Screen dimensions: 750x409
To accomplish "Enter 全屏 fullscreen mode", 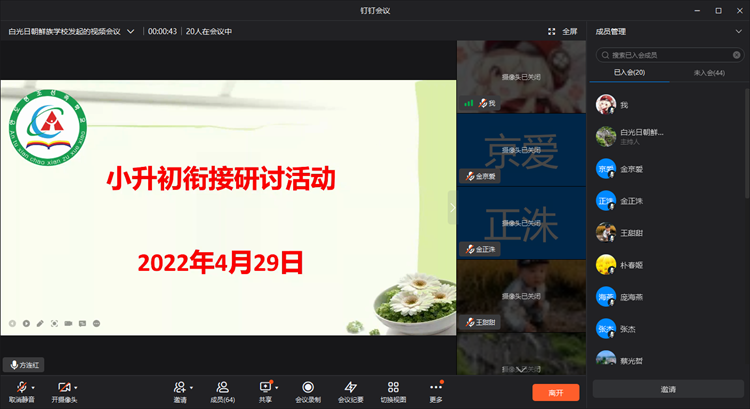I will tap(563, 31).
